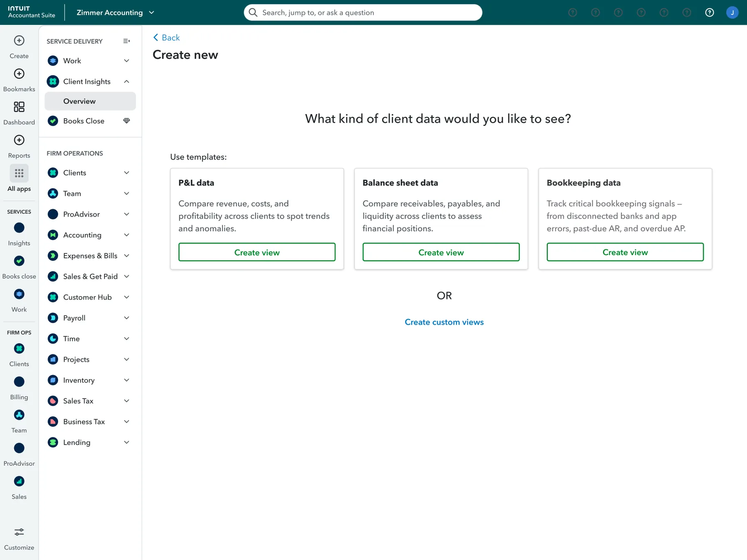The height and width of the screenshot is (560, 747).
Task: Open the user profile avatar J
Action: 732,12
